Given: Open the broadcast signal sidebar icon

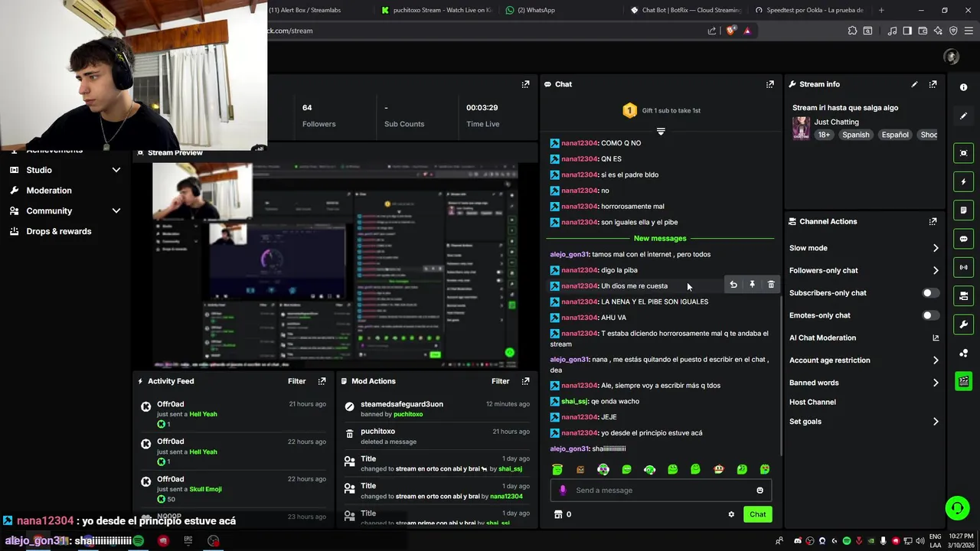Looking at the screenshot, I should point(963,267).
